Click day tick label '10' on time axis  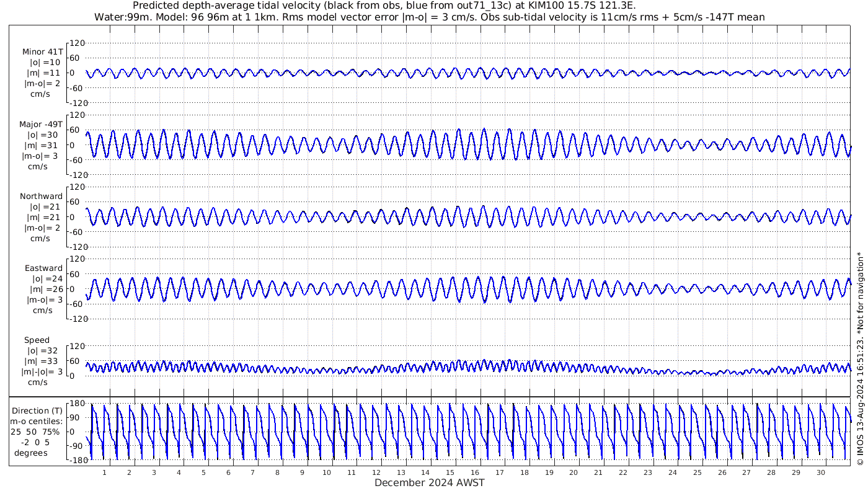327,472
